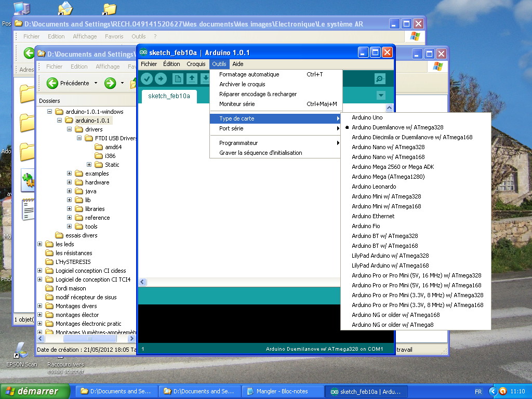Open the Croquis menu in Arduino
532x399 pixels.
click(196, 64)
